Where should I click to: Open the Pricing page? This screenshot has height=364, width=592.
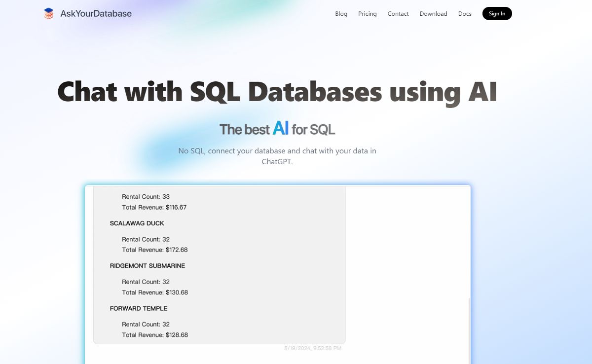tap(367, 14)
